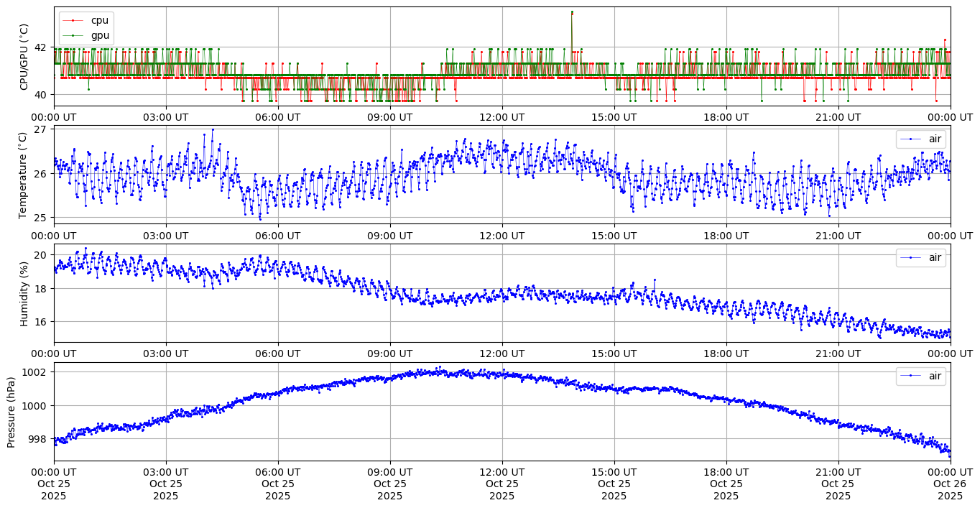Click the 18:00 UT tick under the Temperature plot

726,235
